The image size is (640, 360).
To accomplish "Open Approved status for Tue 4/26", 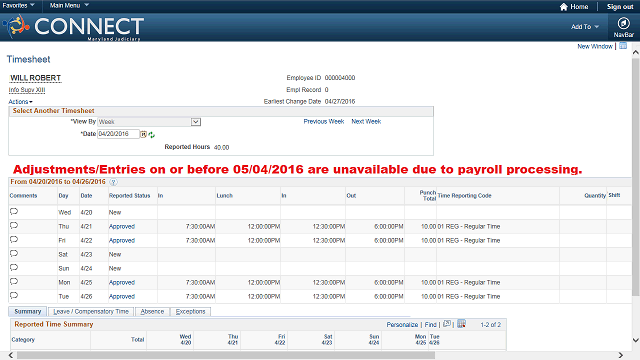I will pos(122,296).
